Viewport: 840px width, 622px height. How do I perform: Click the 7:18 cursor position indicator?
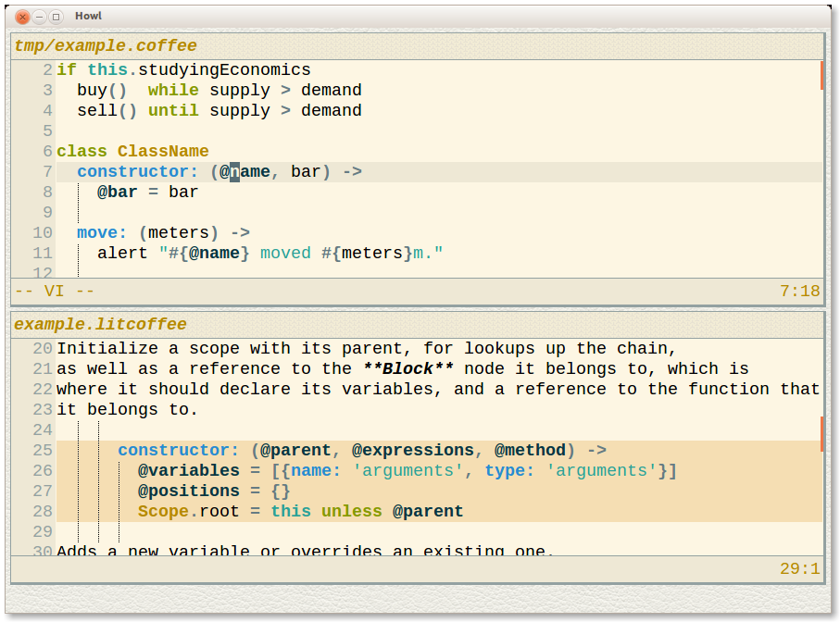click(800, 292)
